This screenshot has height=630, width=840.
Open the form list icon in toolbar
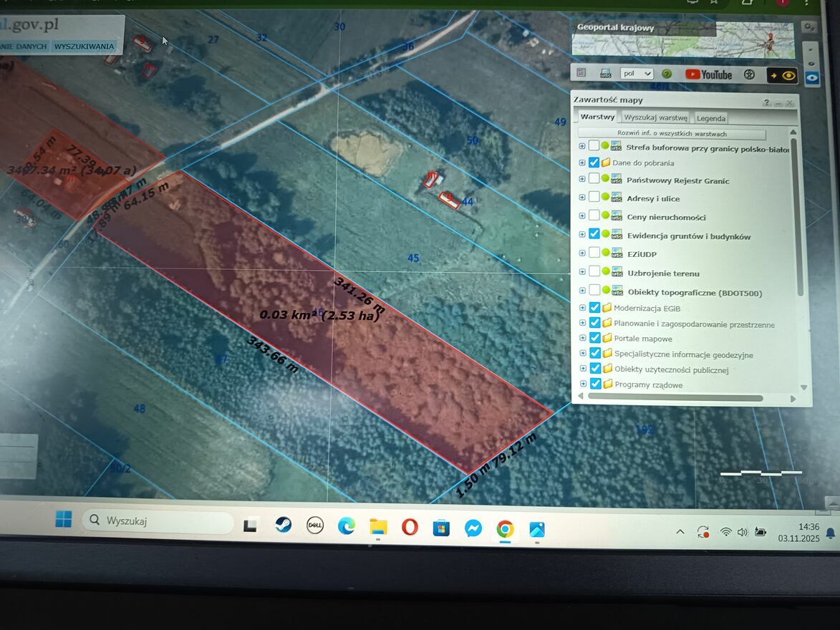[581, 73]
